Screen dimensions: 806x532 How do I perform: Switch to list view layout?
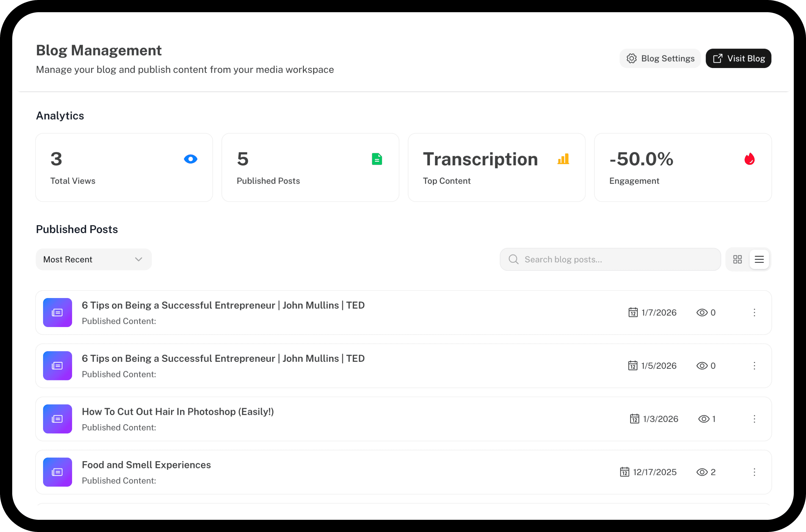[x=759, y=260]
